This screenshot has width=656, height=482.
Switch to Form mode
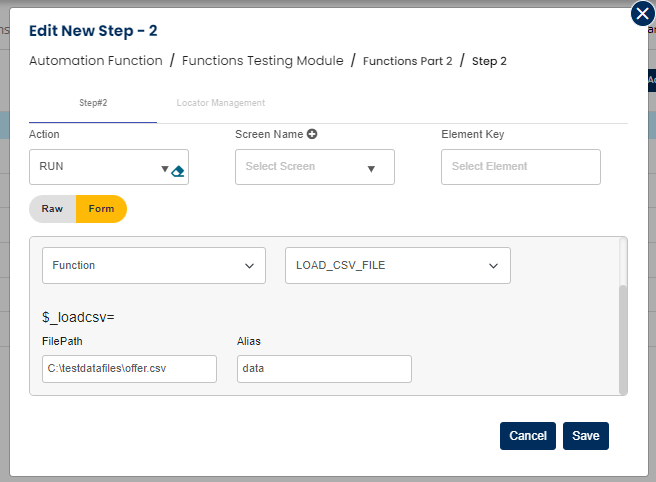pyautogui.click(x=101, y=209)
